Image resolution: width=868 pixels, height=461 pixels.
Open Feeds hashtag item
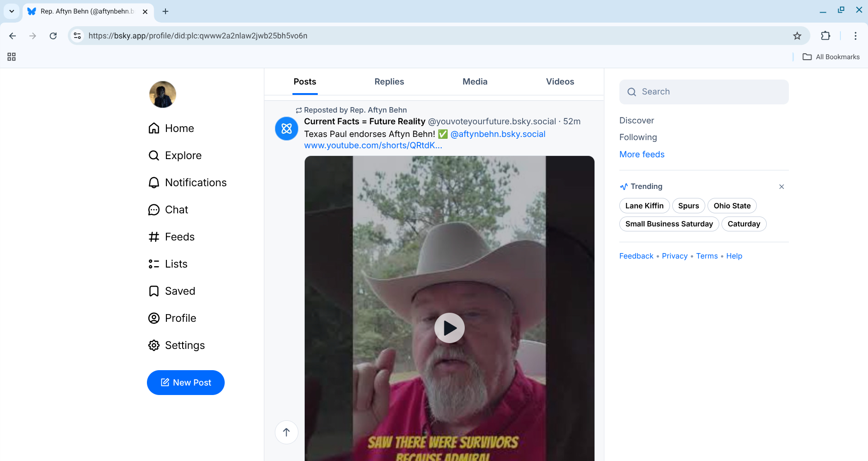(171, 237)
